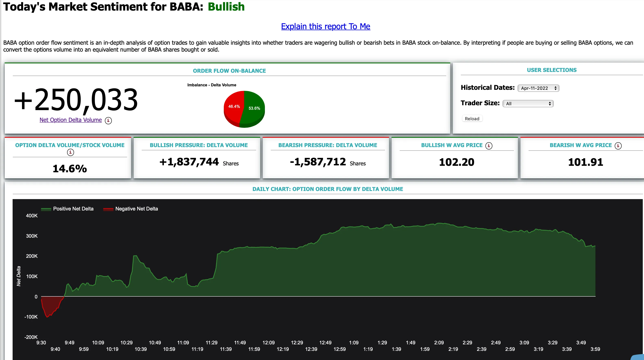Click the ORDER FLOW ON-BALANCE panel header

pos(229,70)
